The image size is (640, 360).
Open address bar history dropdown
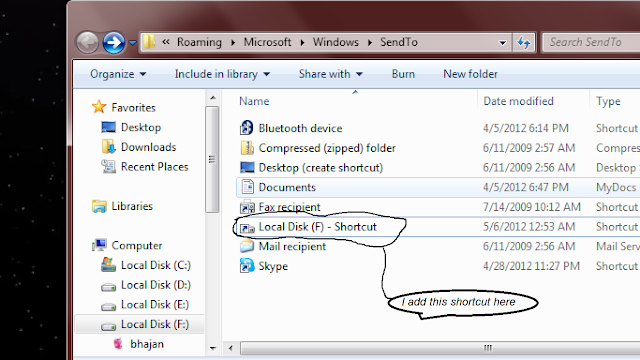coord(503,42)
